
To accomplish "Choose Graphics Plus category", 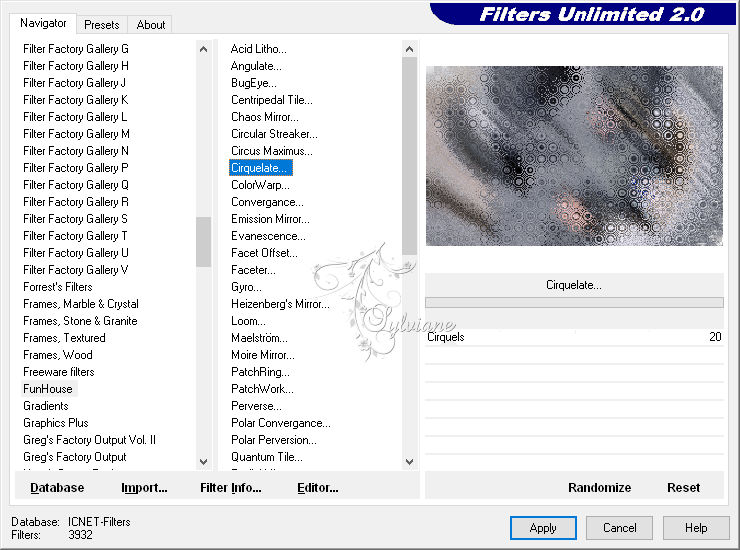I will pos(56,423).
